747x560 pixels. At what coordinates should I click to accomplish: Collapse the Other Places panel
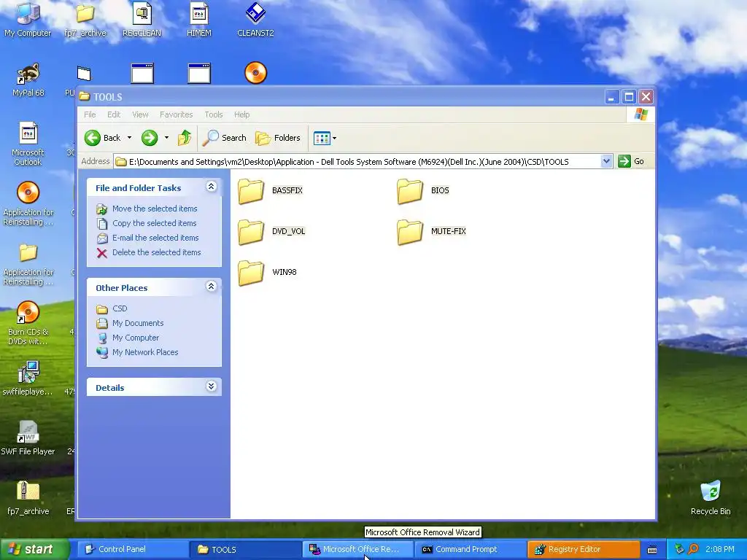click(x=211, y=287)
